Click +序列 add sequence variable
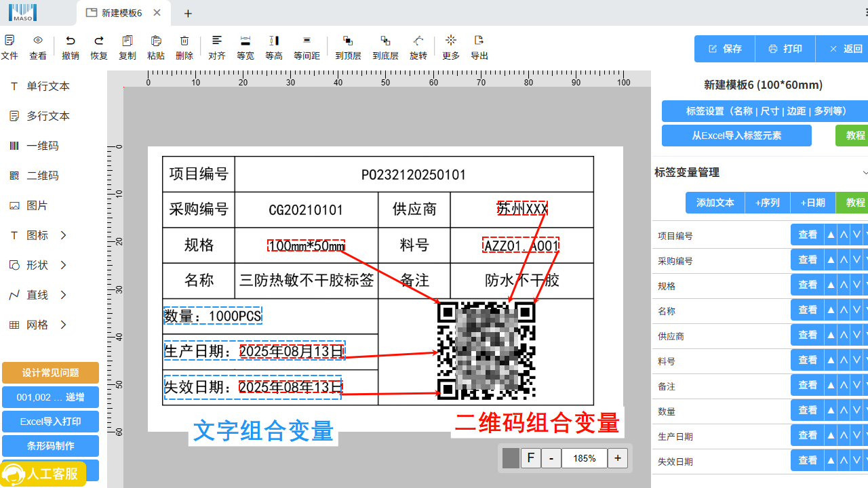Screen dimensions: 868x488 768,203
